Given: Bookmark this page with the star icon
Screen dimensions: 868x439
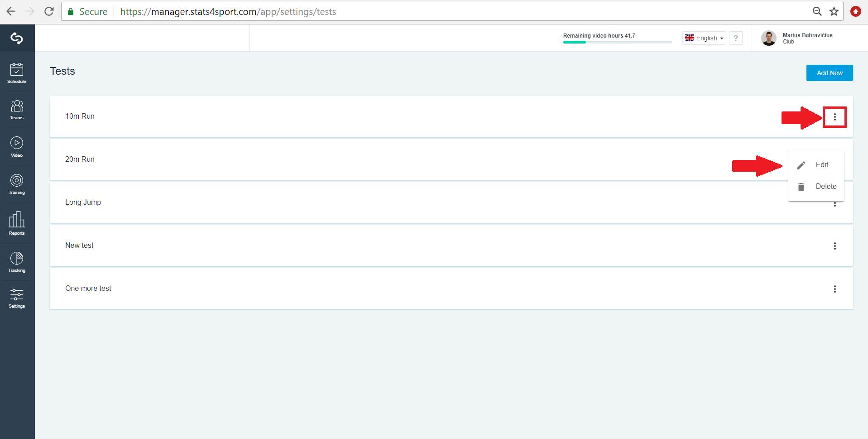Looking at the screenshot, I should point(834,11).
